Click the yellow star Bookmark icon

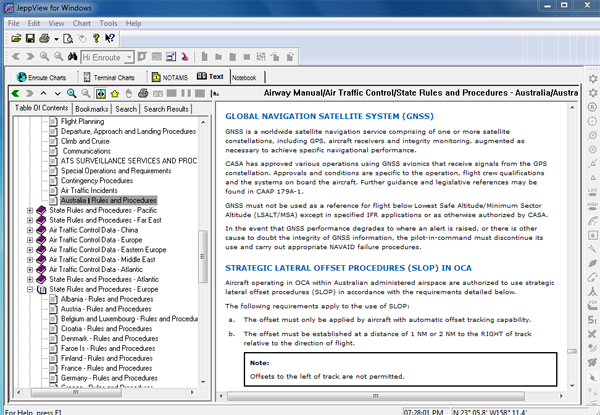[x=114, y=93]
